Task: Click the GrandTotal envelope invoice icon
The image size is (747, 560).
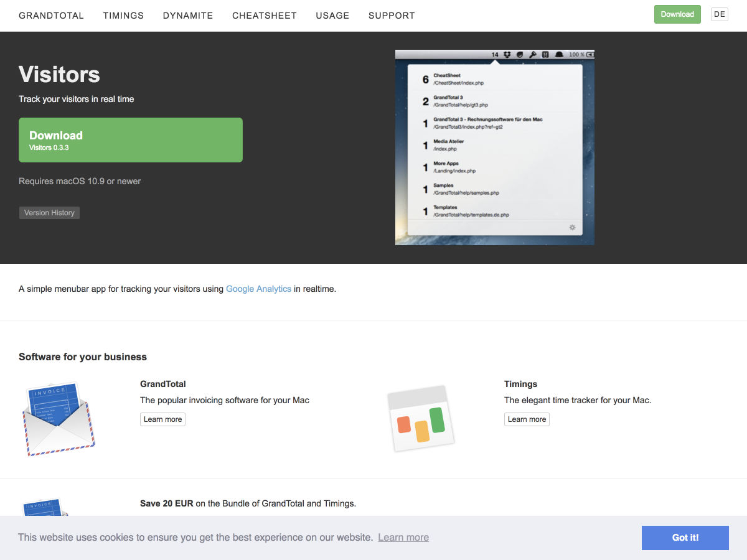Action: tap(59, 419)
